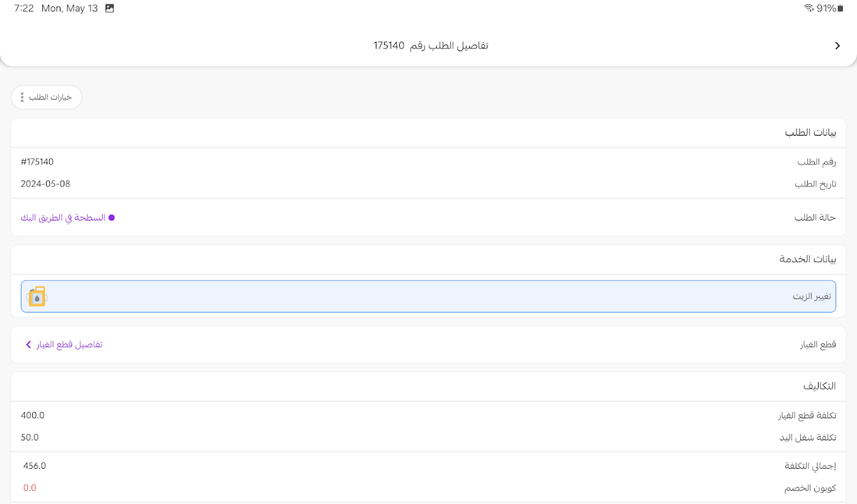Select the تغيير الزيت service row

tap(428, 296)
